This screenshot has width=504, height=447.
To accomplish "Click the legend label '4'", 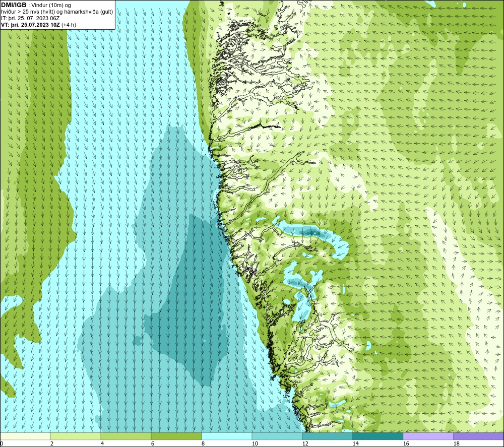I will (x=102, y=443).
